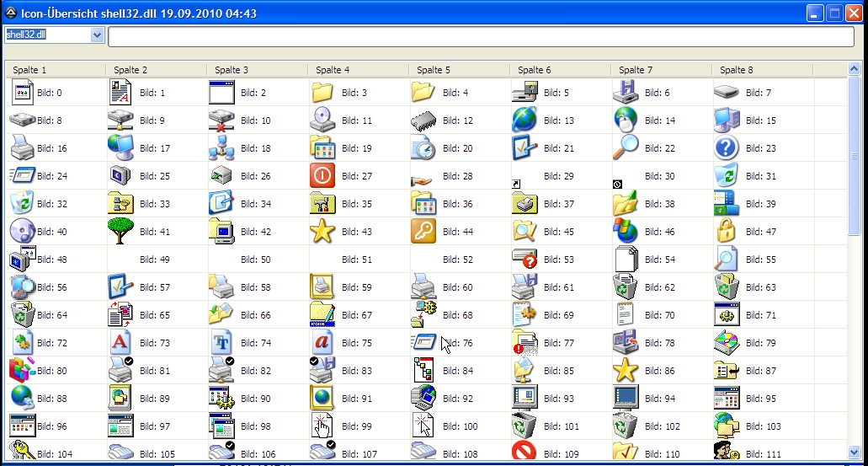Viewport: 868px width, 466px height.
Task: Click the orange key icon Bild: 44
Action: coord(423,231)
